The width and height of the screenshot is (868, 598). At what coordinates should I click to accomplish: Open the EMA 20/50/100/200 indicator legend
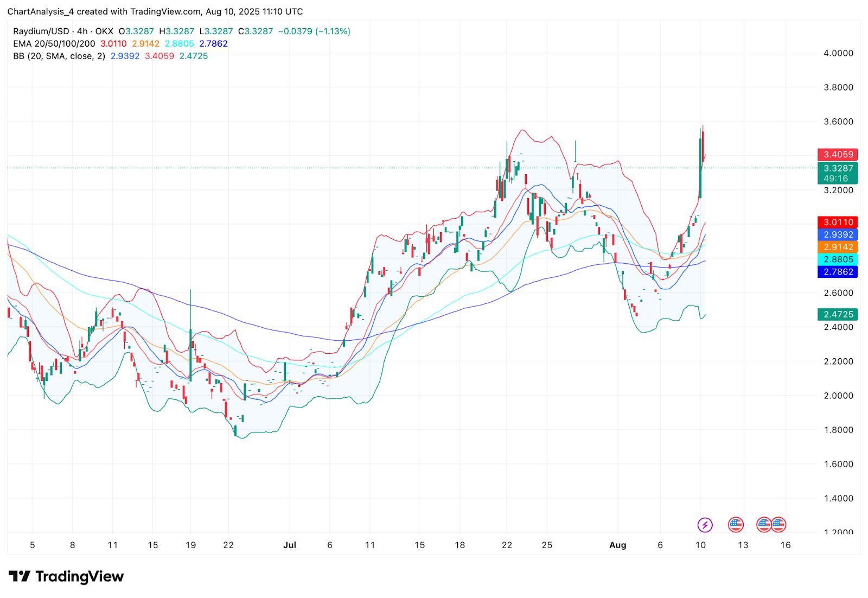(x=54, y=43)
